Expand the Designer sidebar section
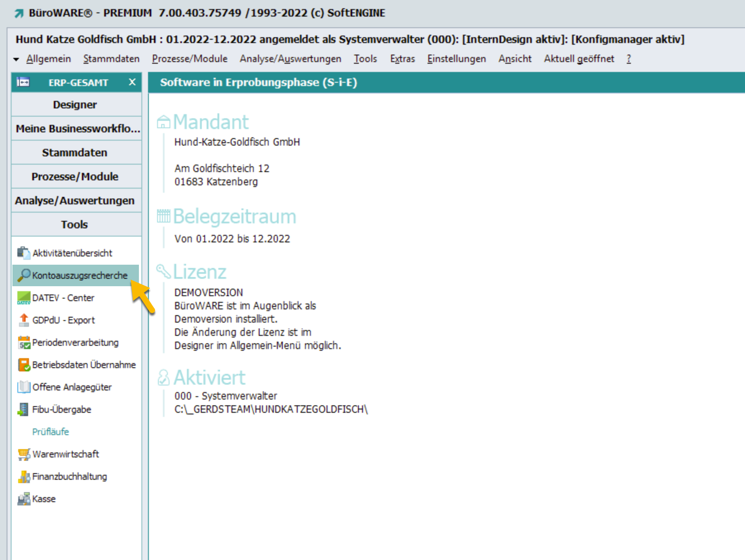This screenshot has height=560, width=745. (75, 105)
